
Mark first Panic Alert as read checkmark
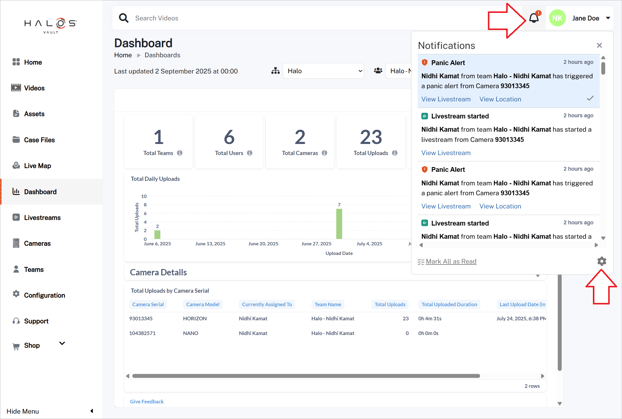tap(590, 99)
